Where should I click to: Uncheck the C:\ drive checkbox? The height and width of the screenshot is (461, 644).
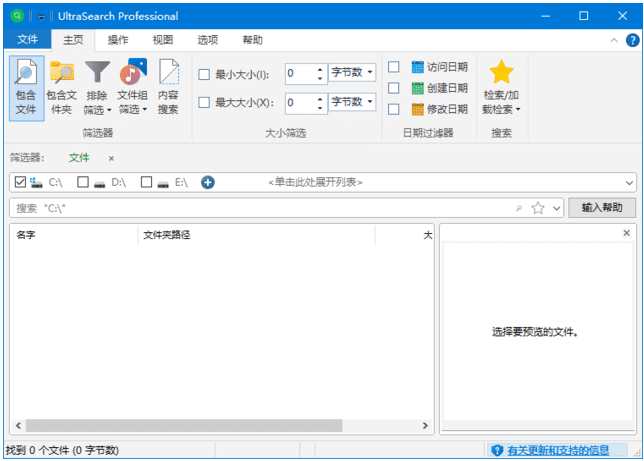pos(20,182)
